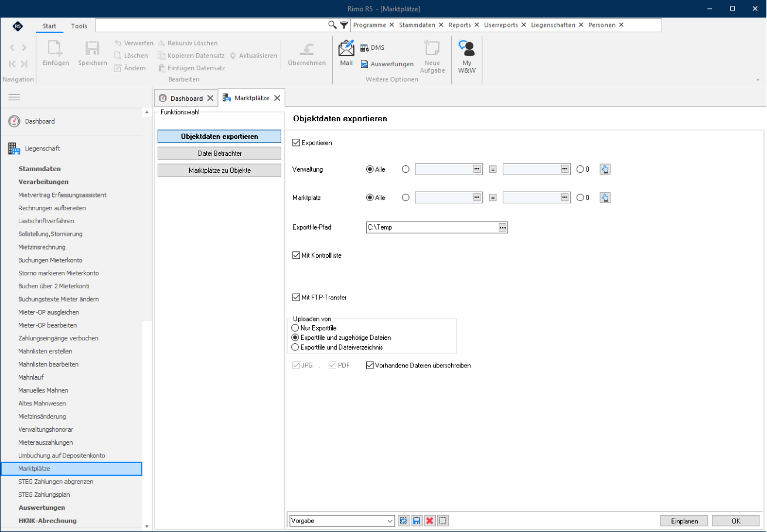The image size is (767, 532).
Task: Click the magnifier search icon
Action: coord(332,25)
